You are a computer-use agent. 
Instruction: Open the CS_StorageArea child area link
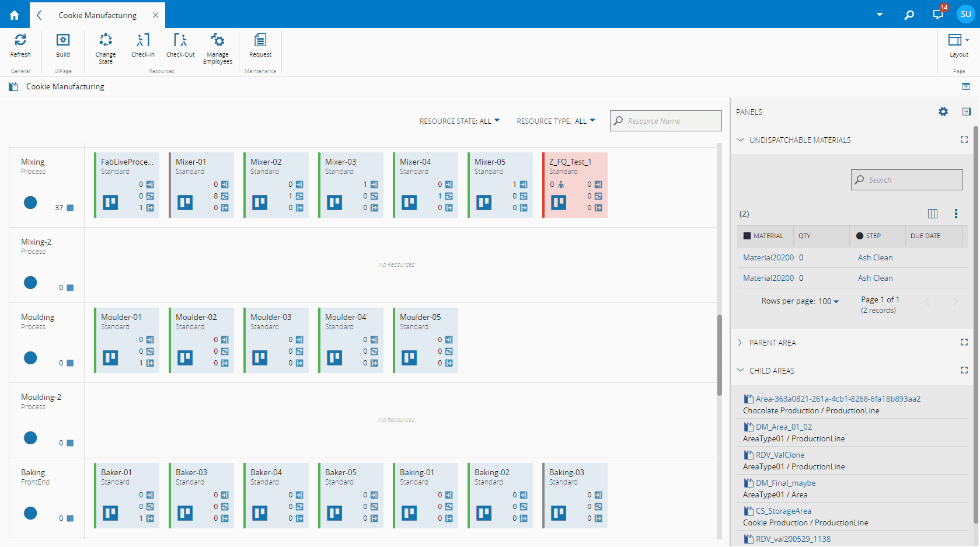click(783, 511)
